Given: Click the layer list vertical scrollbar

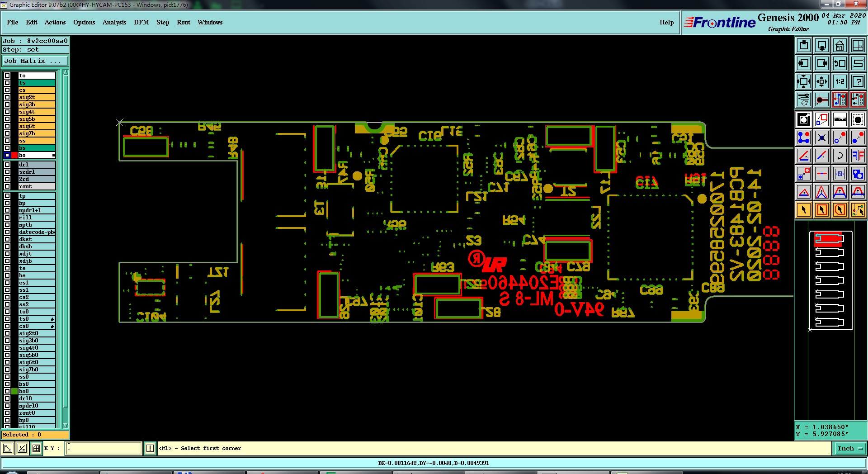Looking at the screenshot, I should tap(66, 249).
